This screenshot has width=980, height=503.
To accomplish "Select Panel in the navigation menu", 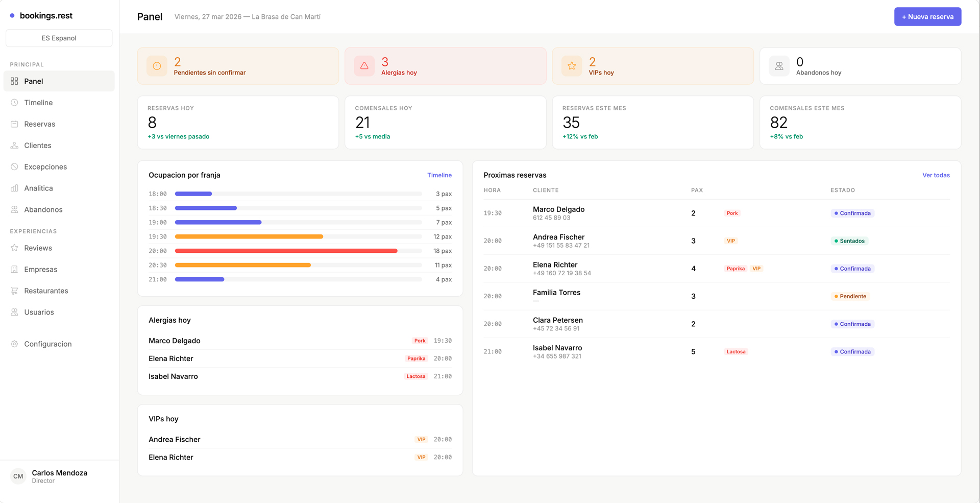I will (33, 81).
